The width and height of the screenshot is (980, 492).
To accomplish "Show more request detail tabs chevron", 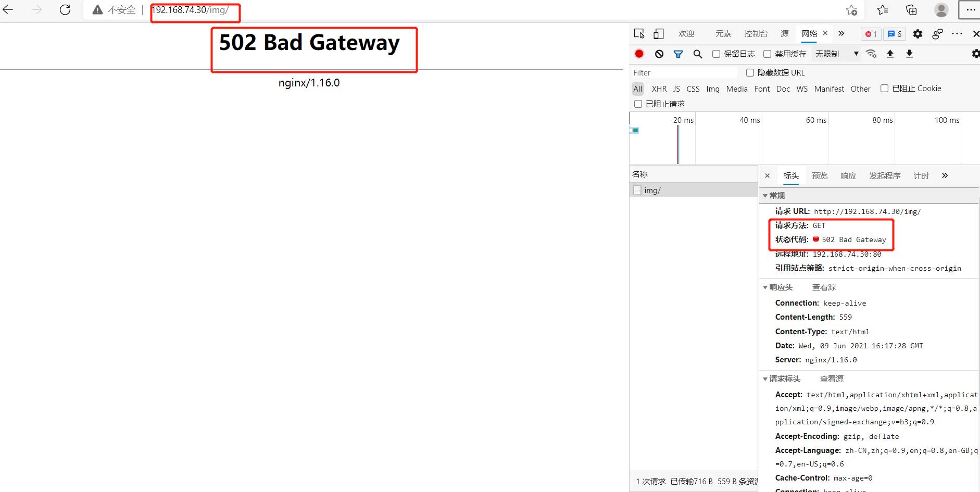I will pyautogui.click(x=945, y=175).
